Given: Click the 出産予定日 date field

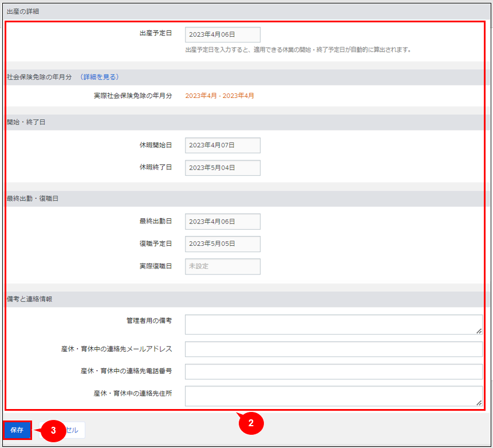Looking at the screenshot, I should (x=222, y=35).
